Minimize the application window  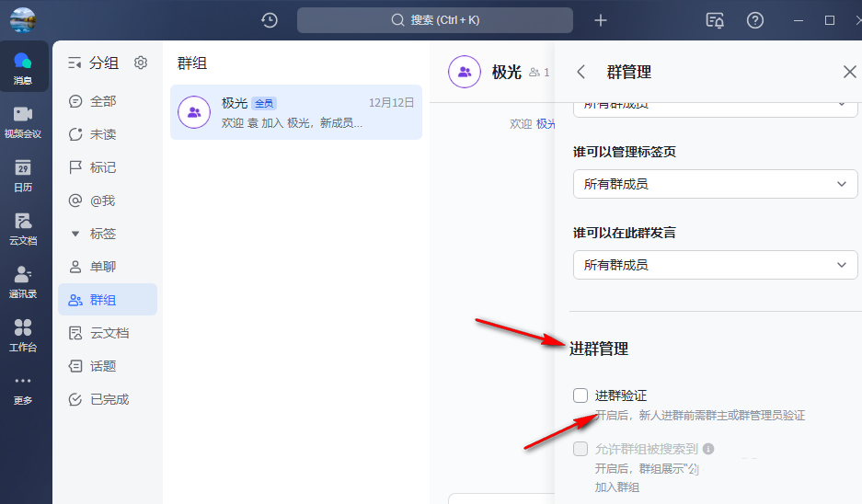[799, 20]
